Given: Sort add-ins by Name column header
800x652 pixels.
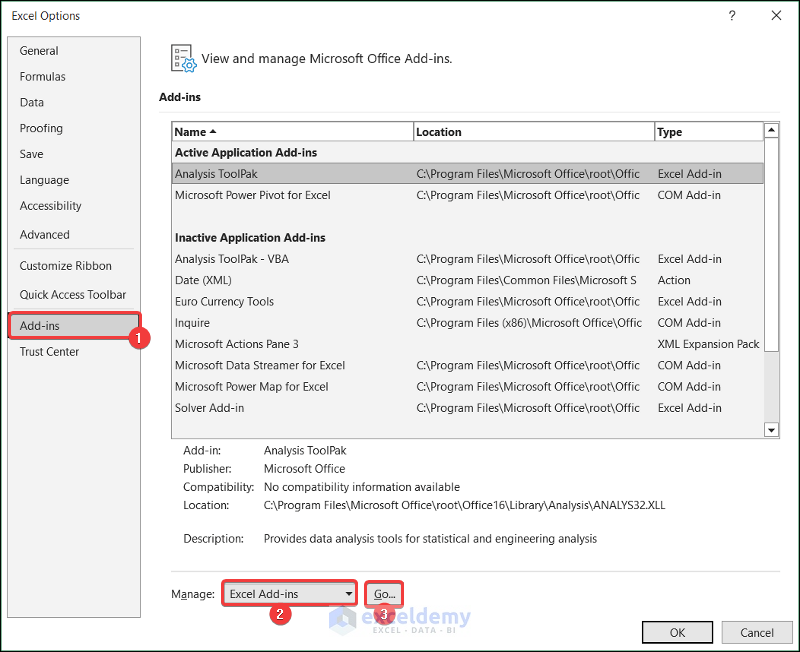Looking at the screenshot, I should (x=292, y=132).
